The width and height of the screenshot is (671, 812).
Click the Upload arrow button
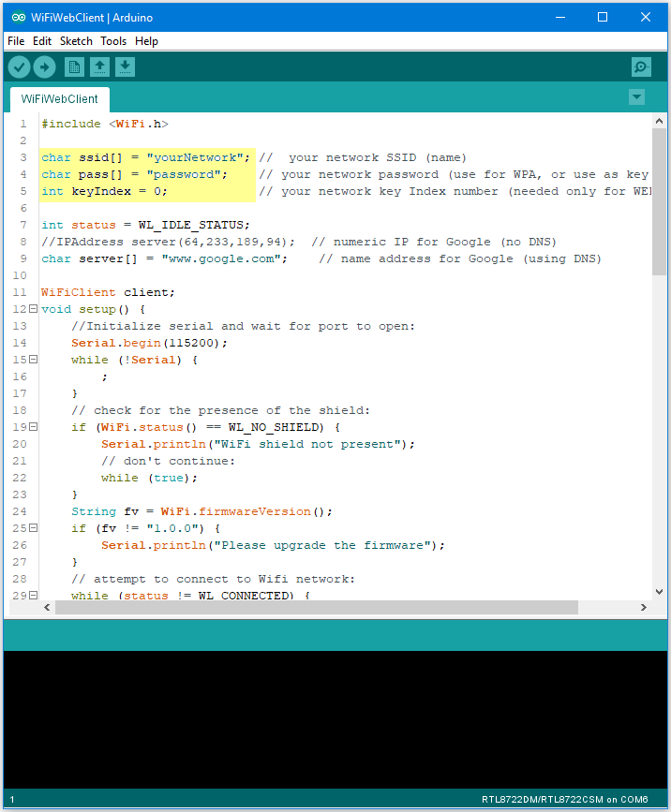(45, 66)
